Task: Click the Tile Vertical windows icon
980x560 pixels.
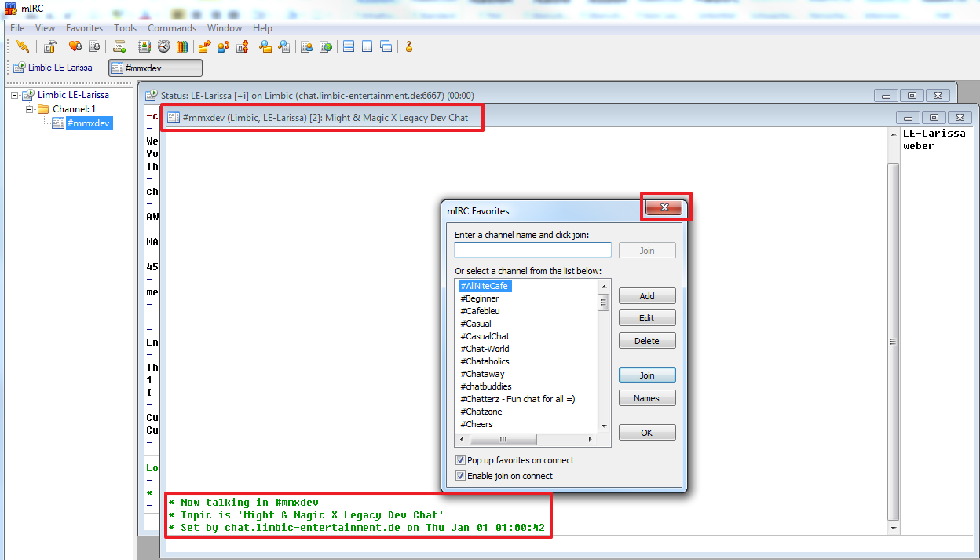Action: [x=367, y=46]
